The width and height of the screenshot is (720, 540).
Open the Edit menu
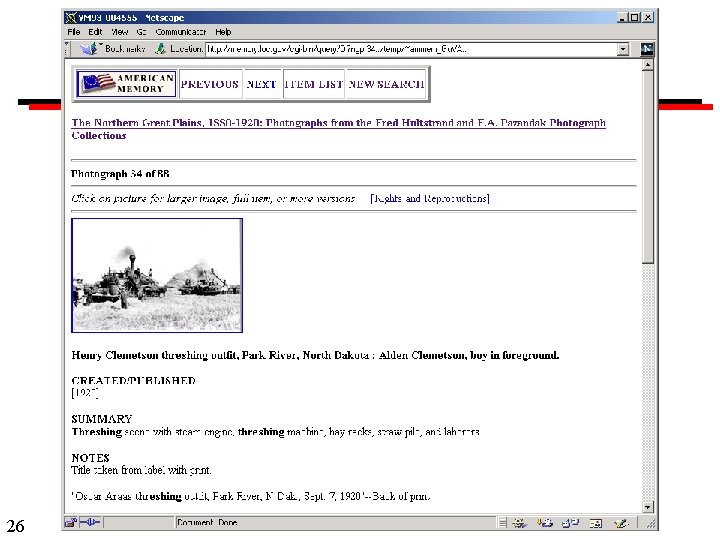tap(95, 32)
